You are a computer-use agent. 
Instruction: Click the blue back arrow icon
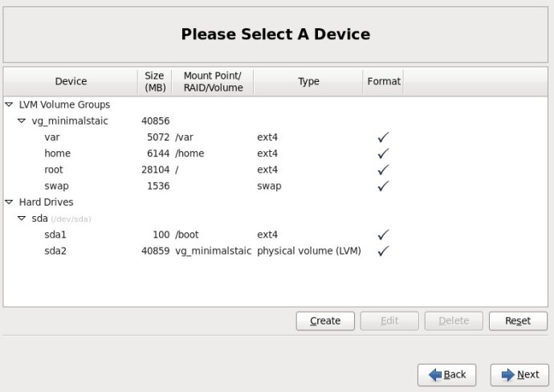click(435, 374)
